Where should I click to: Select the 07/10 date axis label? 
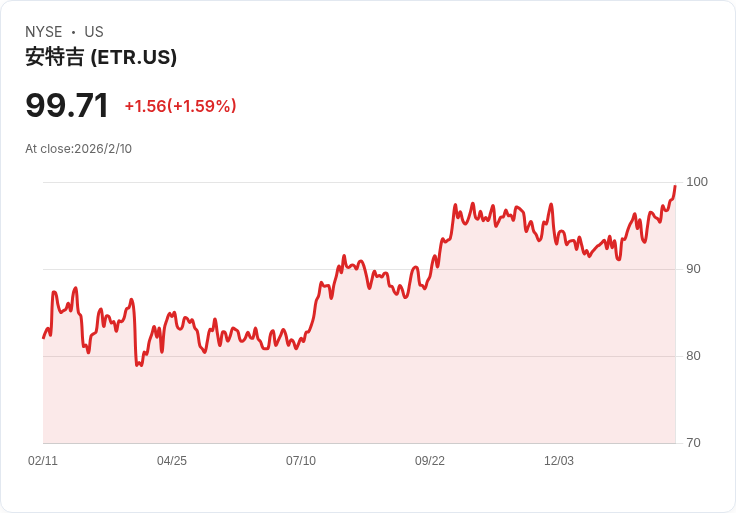(x=301, y=461)
